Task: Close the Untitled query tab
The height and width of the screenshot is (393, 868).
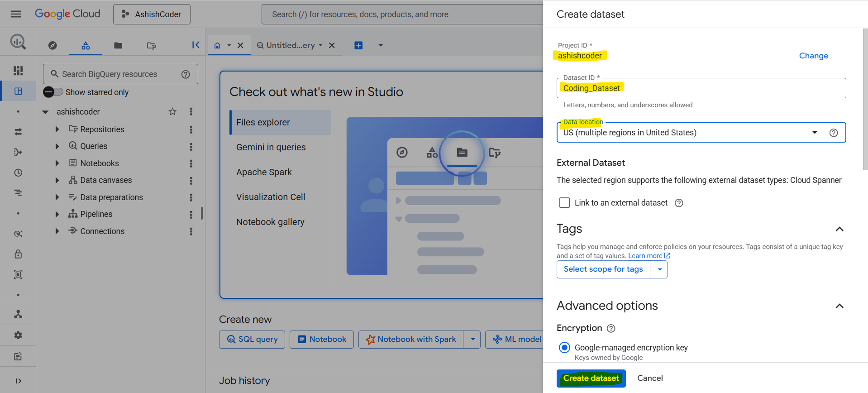Action: pyautogui.click(x=332, y=45)
